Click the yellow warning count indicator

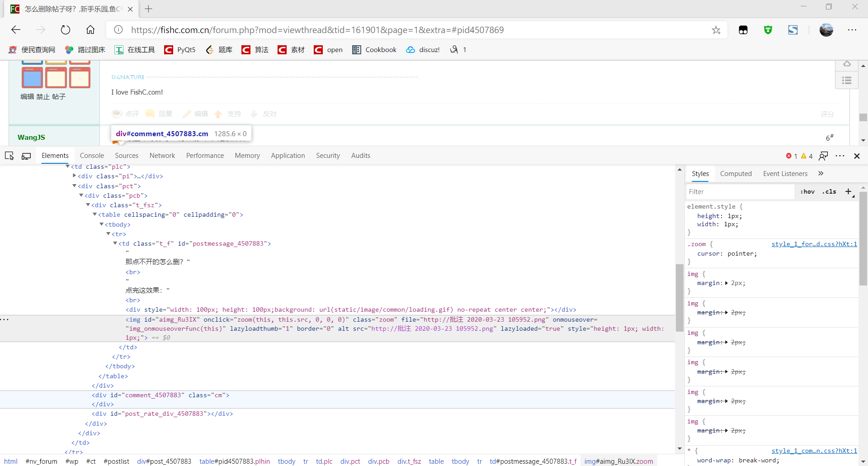(x=807, y=156)
